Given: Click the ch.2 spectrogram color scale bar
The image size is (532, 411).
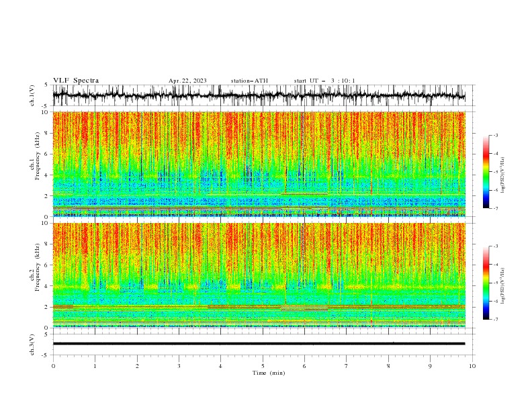Looking at the screenshot, I should (486, 283).
